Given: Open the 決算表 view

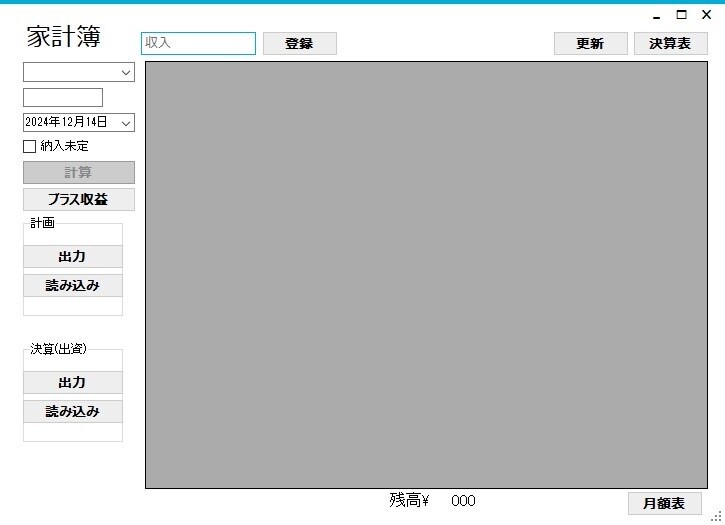Looking at the screenshot, I should coord(670,43).
